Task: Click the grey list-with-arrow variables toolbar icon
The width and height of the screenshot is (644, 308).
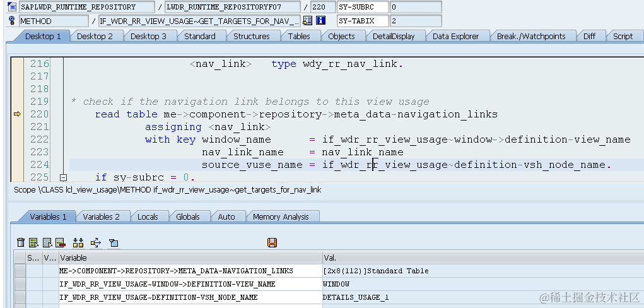Action: coord(47,242)
